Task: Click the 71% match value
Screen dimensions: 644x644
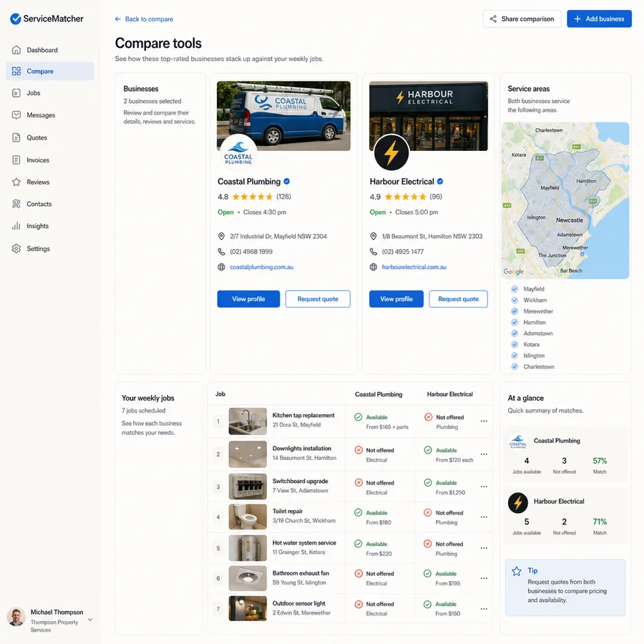Action: (600, 522)
